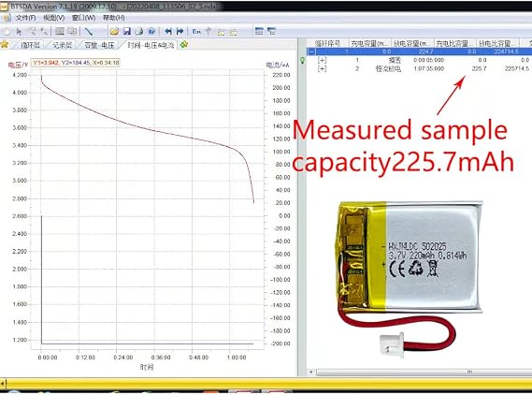The width and height of the screenshot is (532, 395).
Task: Click the green light bulb indicator
Action: [302, 61]
